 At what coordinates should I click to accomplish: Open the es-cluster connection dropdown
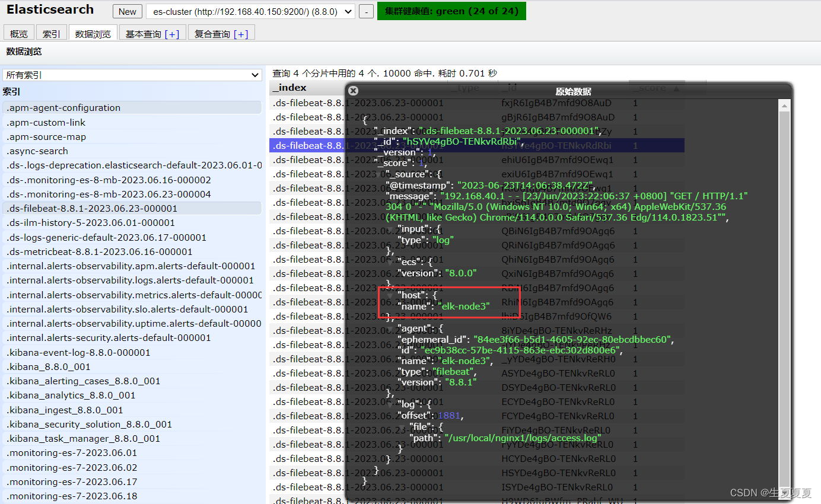[250, 11]
